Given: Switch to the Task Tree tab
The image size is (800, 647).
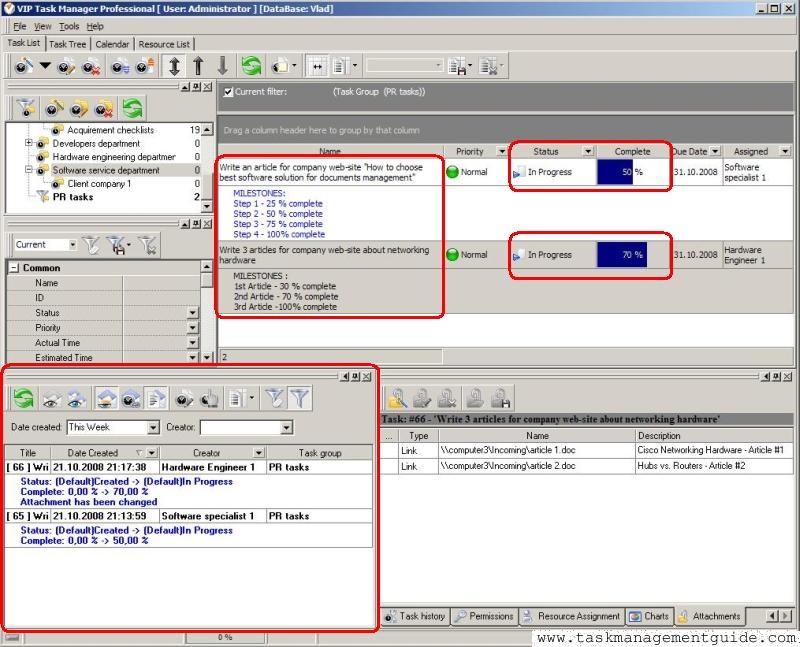Looking at the screenshot, I should click(67, 44).
